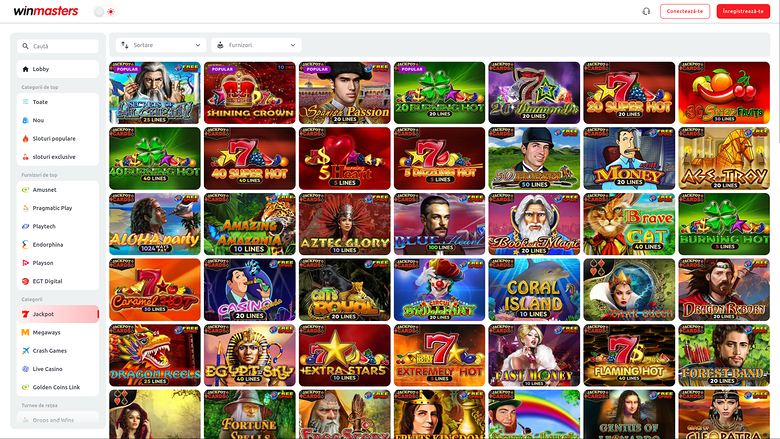This screenshot has width=780, height=439.
Task: Open Burning Hot 5 lines game
Action: (x=724, y=224)
